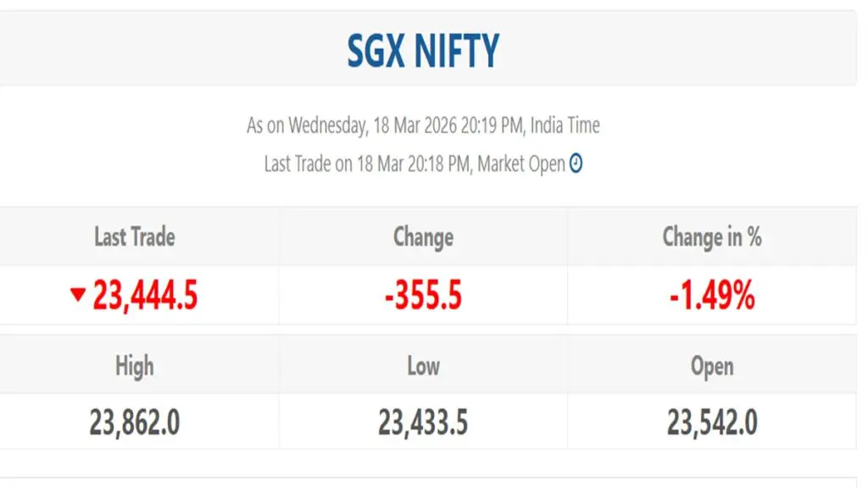Select the last trade value 23,444.5

pyautogui.click(x=145, y=296)
